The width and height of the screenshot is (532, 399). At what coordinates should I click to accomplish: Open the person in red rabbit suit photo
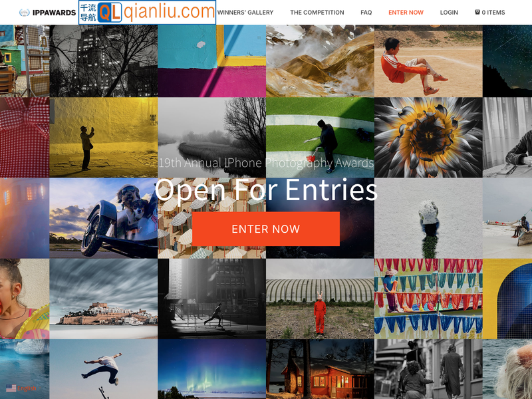320,299
